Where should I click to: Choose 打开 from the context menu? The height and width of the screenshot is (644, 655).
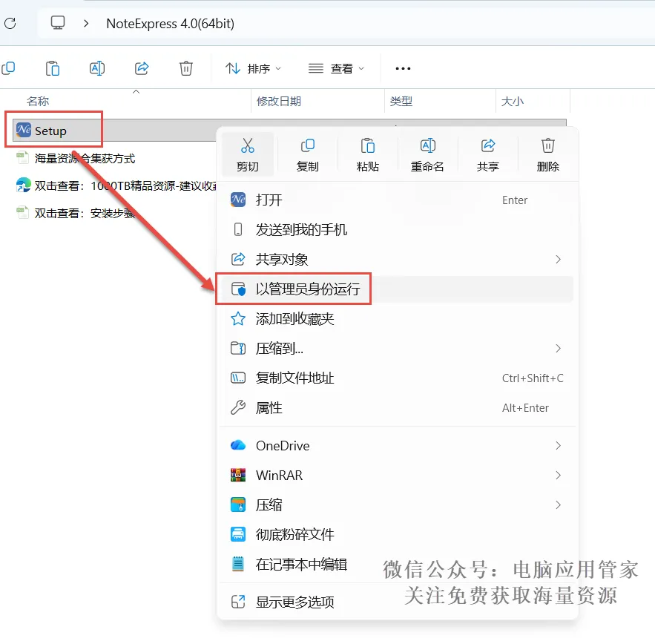[x=398, y=200]
